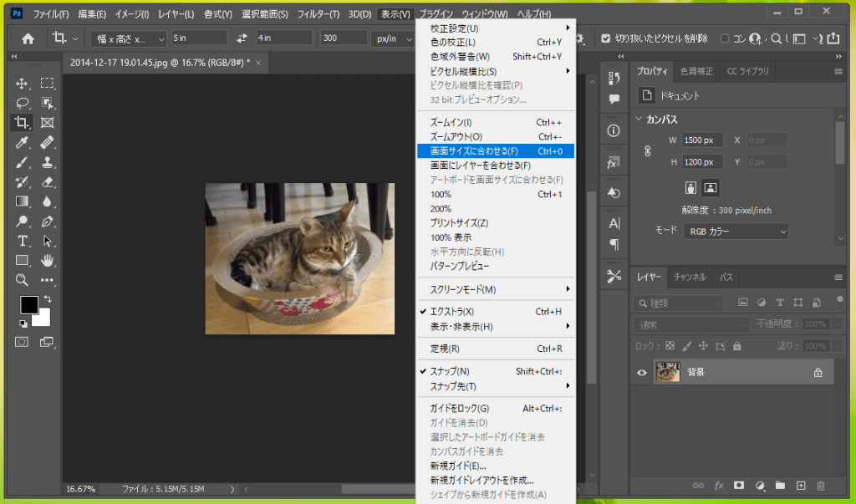Select the Eyedropper tool
The height and width of the screenshot is (504, 856).
coord(23,142)
